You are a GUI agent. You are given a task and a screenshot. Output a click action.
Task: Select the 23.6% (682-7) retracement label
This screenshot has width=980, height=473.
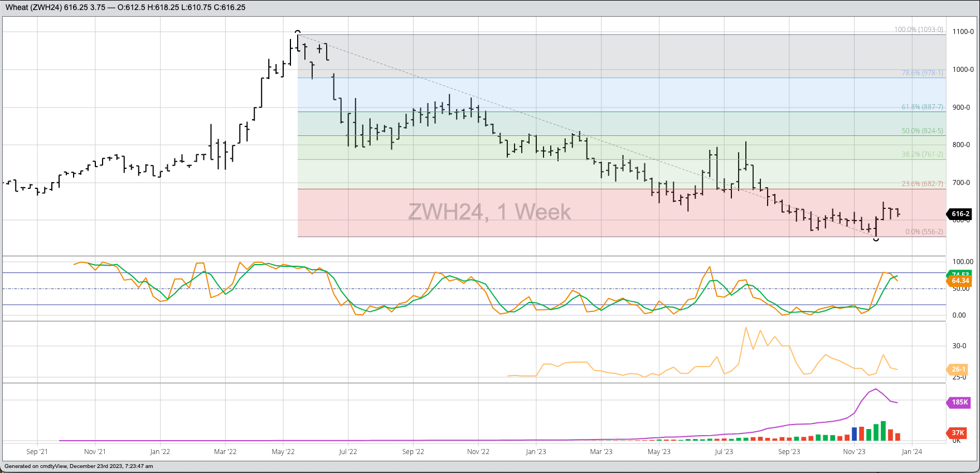(x=922, y=184)
